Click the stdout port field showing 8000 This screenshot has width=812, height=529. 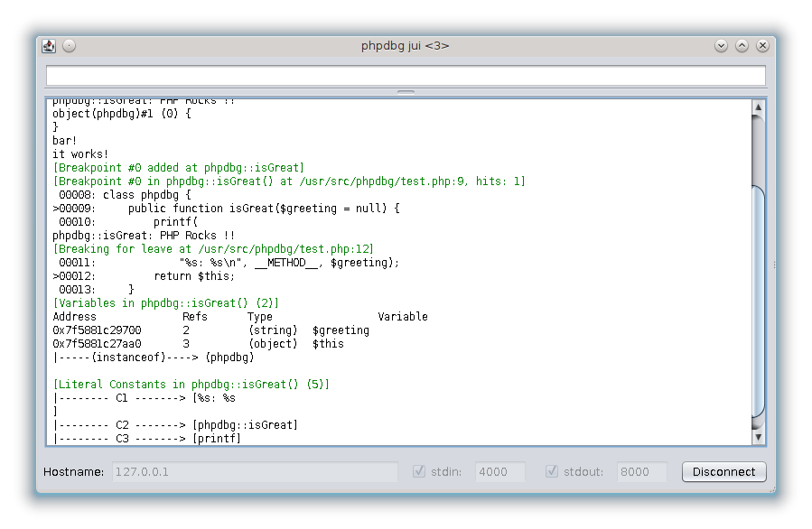click(641, 471)
